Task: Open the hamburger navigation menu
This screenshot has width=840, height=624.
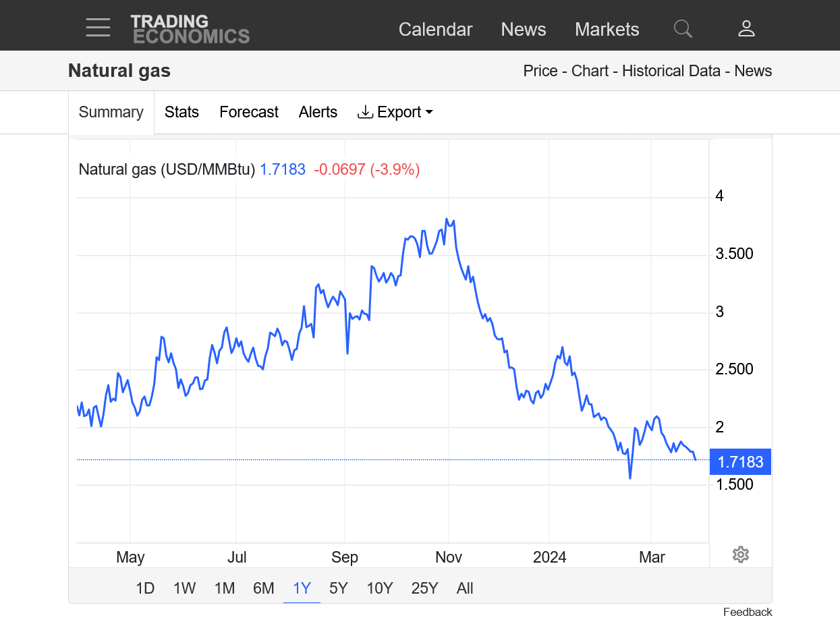Action: tap(98, 28)
